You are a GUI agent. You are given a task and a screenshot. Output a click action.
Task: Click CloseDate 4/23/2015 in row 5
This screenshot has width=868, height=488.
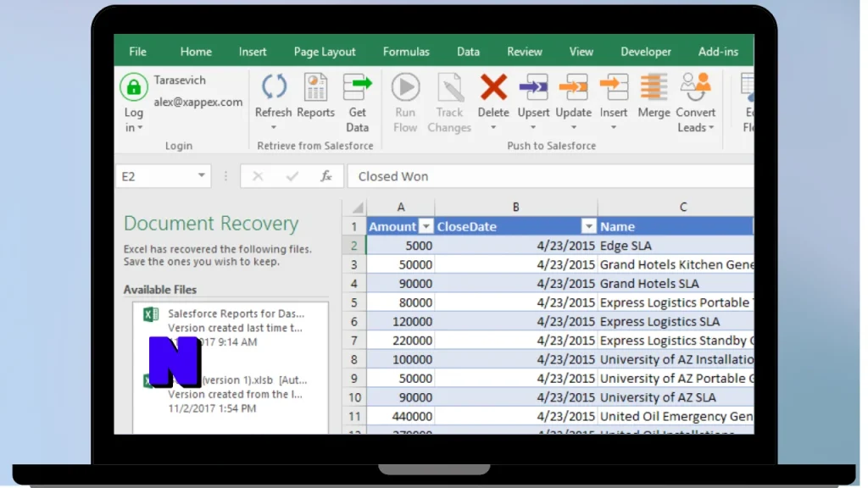516,302
